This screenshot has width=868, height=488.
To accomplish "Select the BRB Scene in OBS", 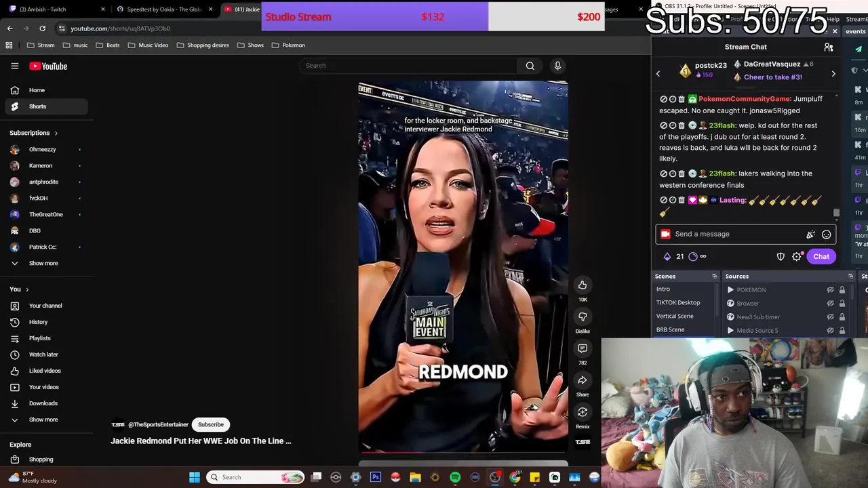I will (x=670, y=330).
